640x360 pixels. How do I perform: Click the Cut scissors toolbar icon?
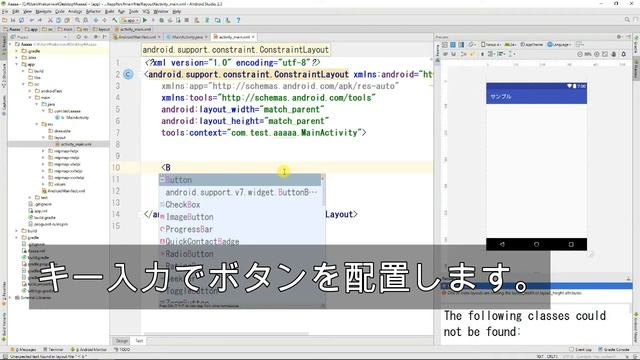pyautogui.click(x=50, y=20)
